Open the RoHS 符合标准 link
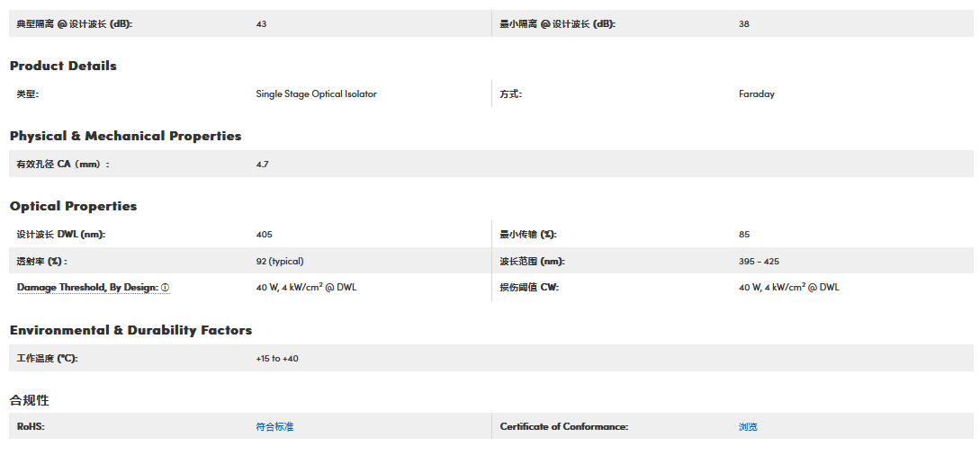 (x=274, y=427)
